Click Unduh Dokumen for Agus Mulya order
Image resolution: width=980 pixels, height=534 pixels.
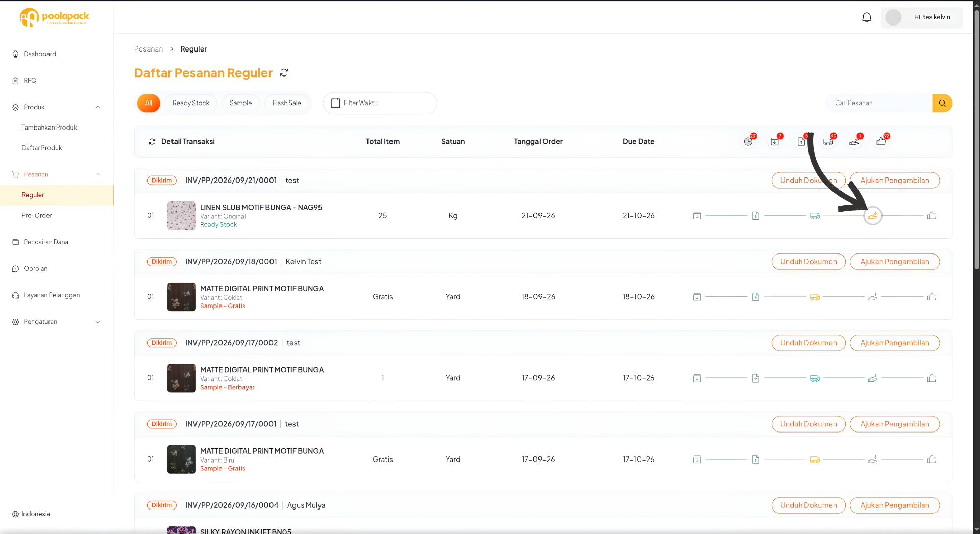[x=808, y=505]
